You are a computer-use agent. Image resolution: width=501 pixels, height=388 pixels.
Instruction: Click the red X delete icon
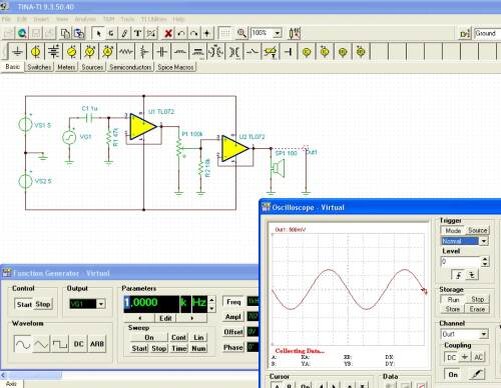(x=169, y=33)
